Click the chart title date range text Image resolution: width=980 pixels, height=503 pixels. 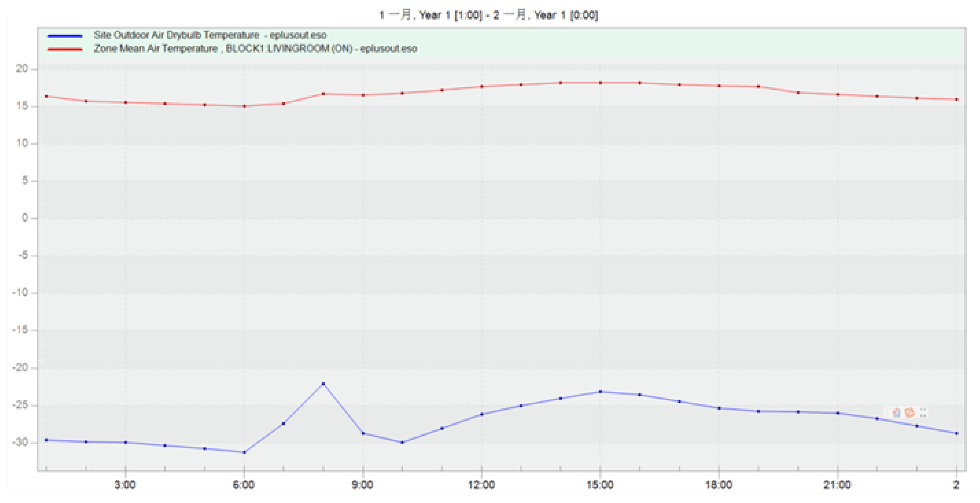tap(488, 15)
